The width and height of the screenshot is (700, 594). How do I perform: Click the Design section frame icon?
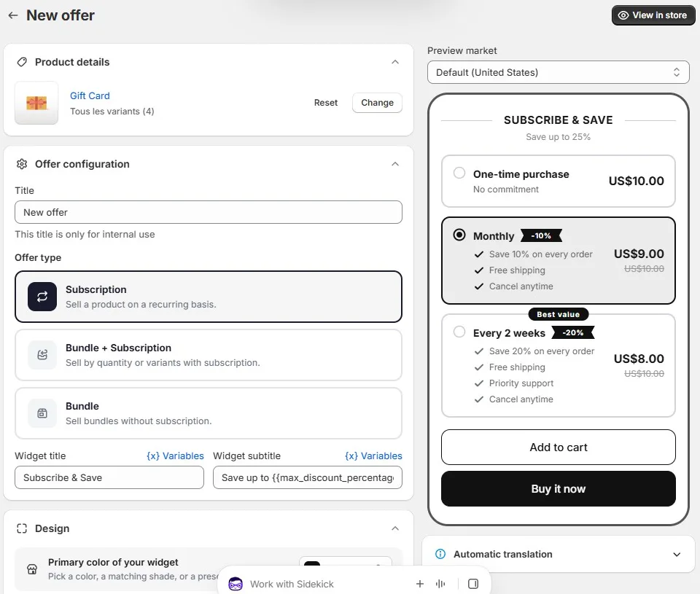(22, 528)
